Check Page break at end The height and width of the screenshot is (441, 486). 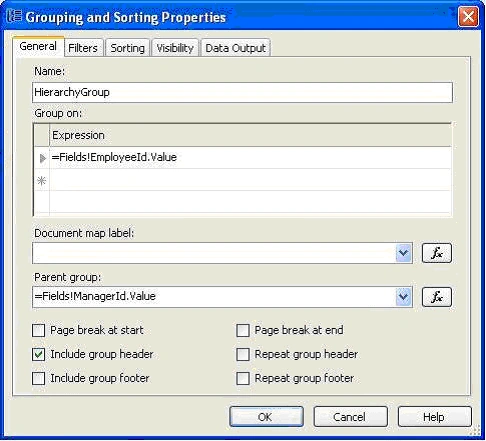click(x=243, y=331)
